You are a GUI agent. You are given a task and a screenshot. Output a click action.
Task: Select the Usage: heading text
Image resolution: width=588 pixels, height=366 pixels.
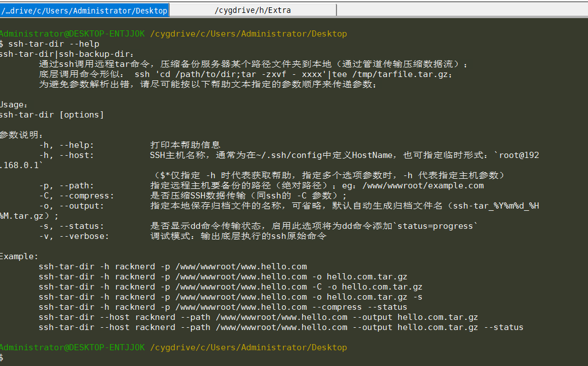coord(14,104)
